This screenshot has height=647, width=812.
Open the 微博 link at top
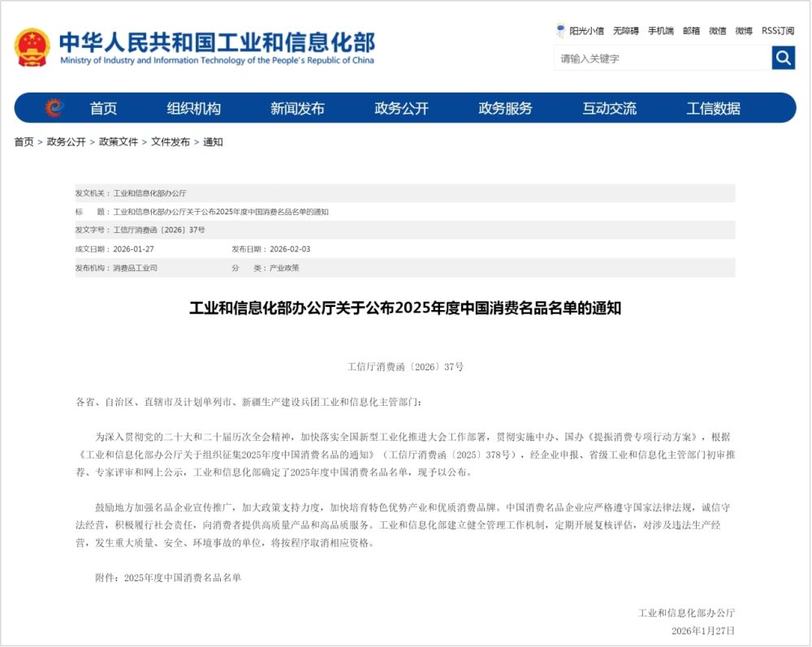coord(744,31)
